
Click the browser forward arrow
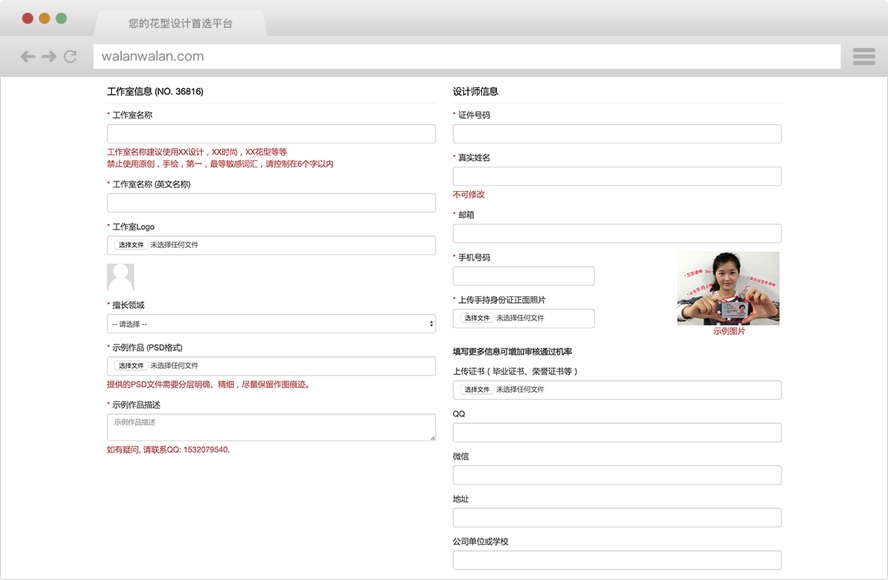[49, 57]
